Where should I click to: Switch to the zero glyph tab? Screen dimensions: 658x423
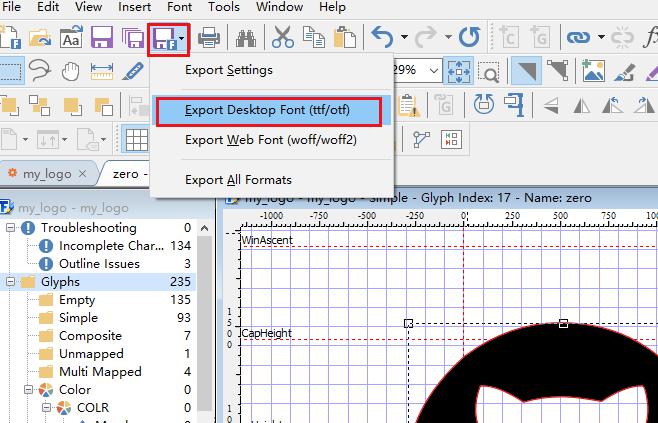(x=128, y=173)
